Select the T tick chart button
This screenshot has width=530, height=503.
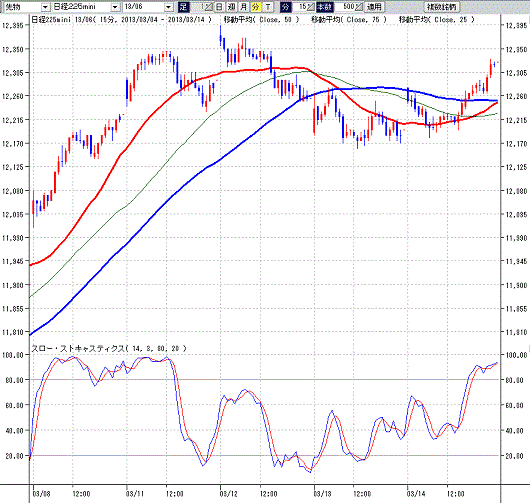coord(268,7)
